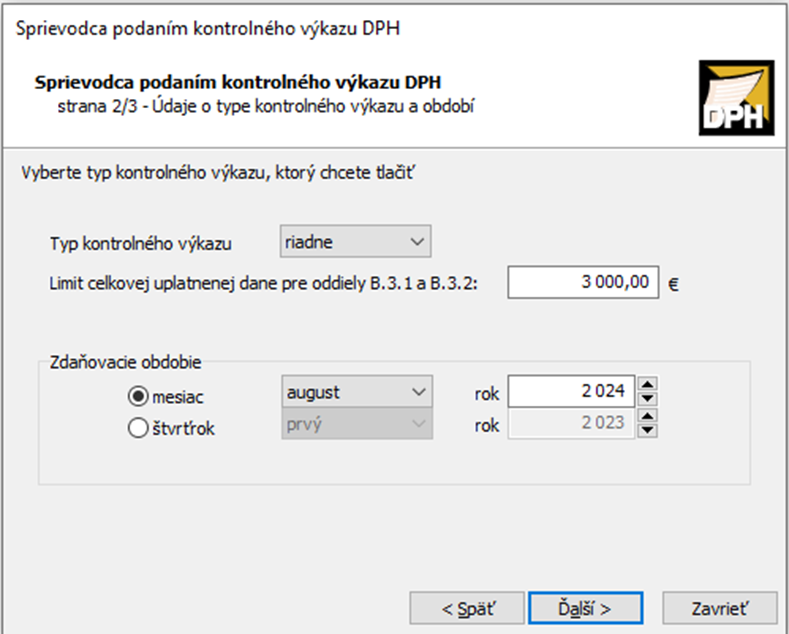Click the rok field showing 2 024
Image resolution: width=789 pixels, height=634 pixels.
coord(570,392)
